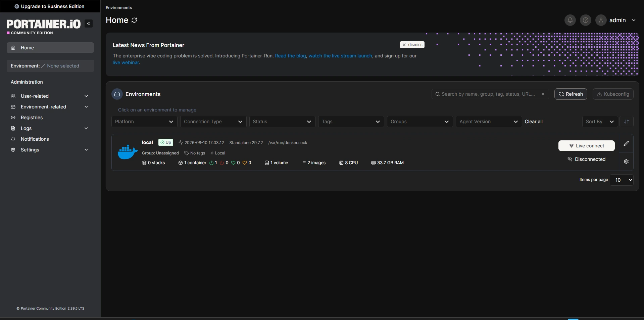Click the Registries sidebar icon
The width and height of the screenshot is (644, 320).
(13, 118)
